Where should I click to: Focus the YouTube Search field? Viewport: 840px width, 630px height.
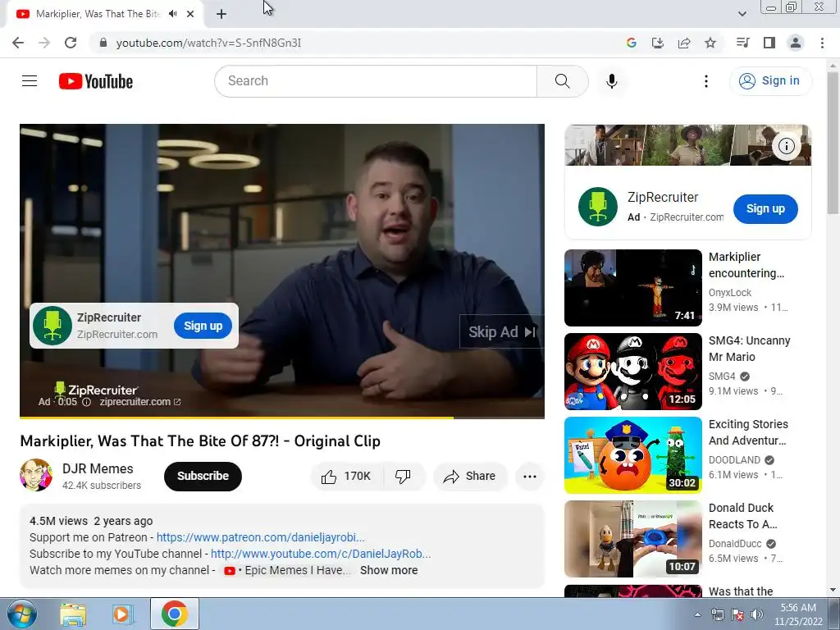pyautogui.click(x=376, y=81)
